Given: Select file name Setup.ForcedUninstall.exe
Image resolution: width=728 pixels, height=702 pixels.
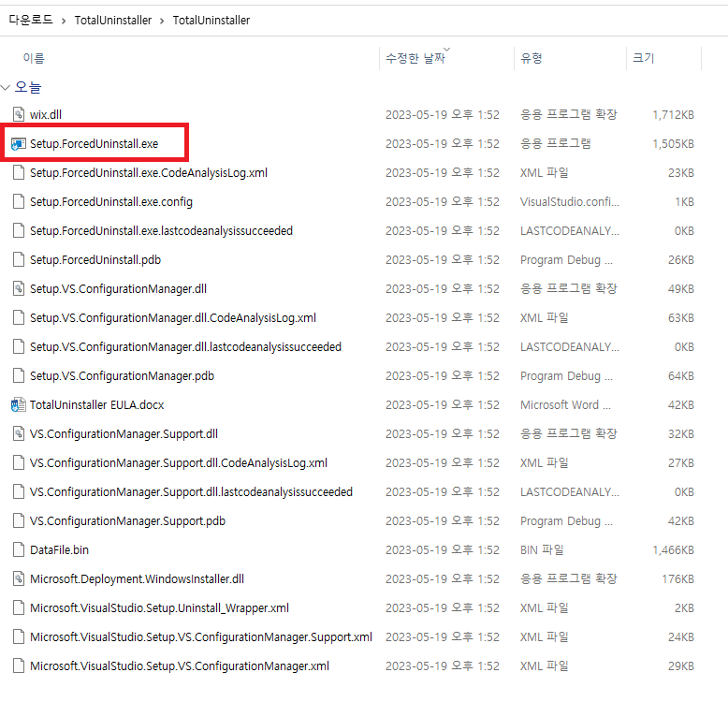Looking at the screenshot, I should coord(95,143).
